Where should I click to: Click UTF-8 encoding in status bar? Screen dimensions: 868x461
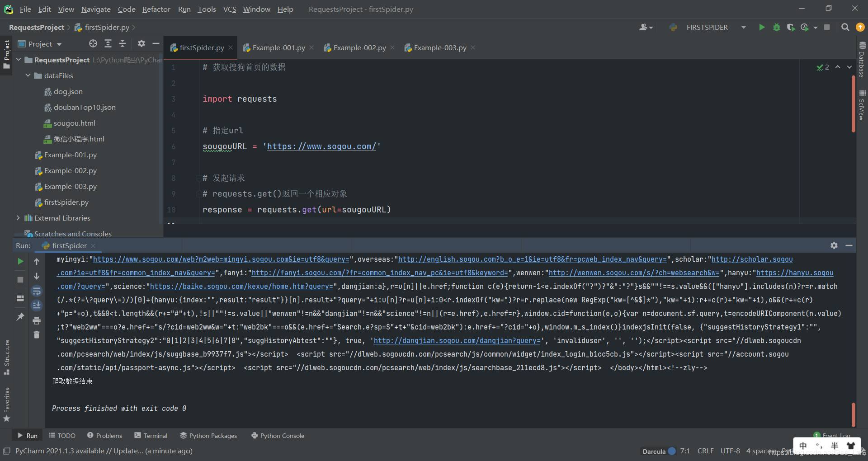[x=730, y=451]
